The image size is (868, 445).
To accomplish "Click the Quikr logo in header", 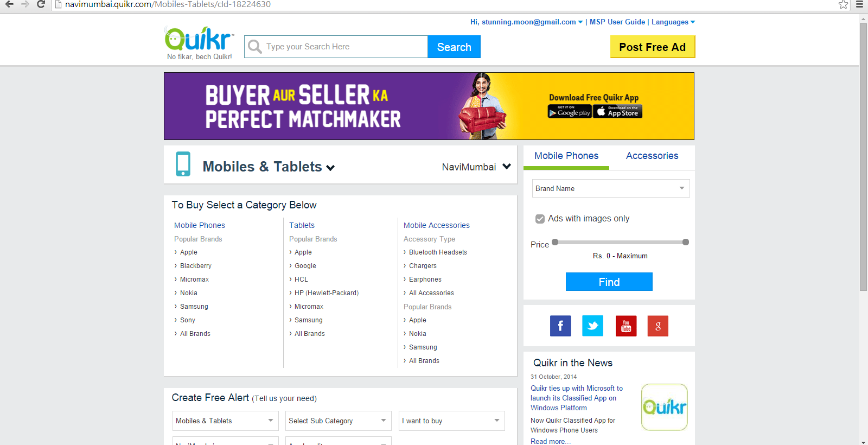I will point(199,43).
